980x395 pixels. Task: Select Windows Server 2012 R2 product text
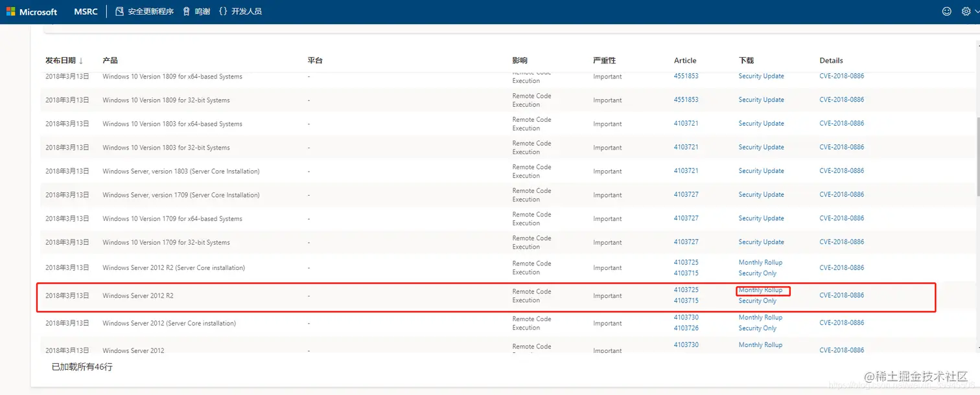[x=138, y=296]
